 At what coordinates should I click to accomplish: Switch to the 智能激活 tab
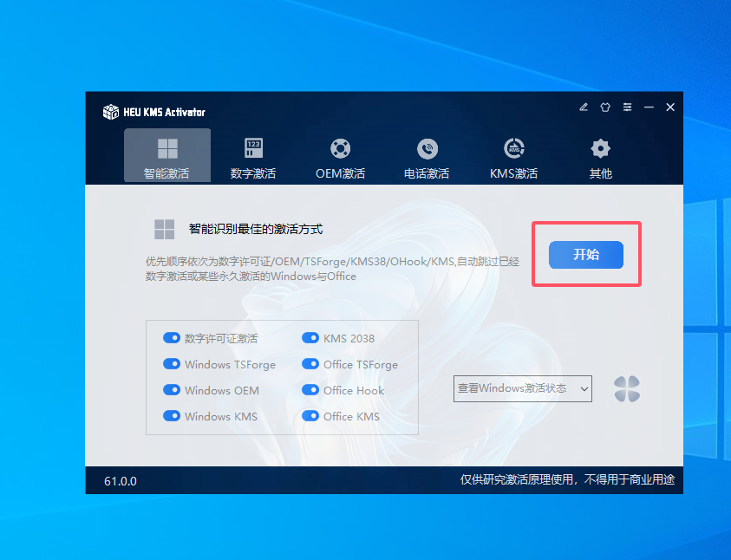pyautogui.click(x=166, y=156)
